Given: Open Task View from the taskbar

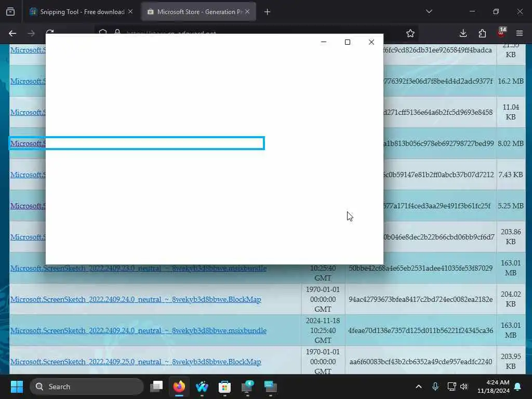Looking at the screenshot, I should coord(156,387).
